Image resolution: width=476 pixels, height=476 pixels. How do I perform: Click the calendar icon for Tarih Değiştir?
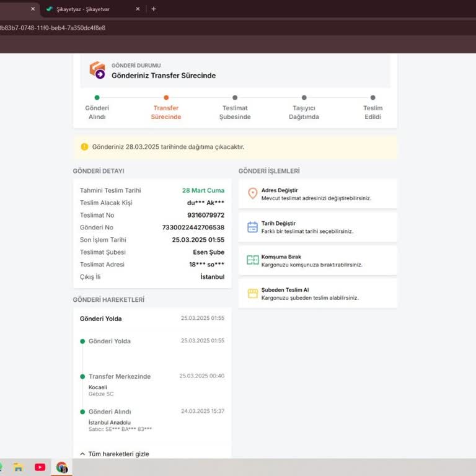click(253, 227)
